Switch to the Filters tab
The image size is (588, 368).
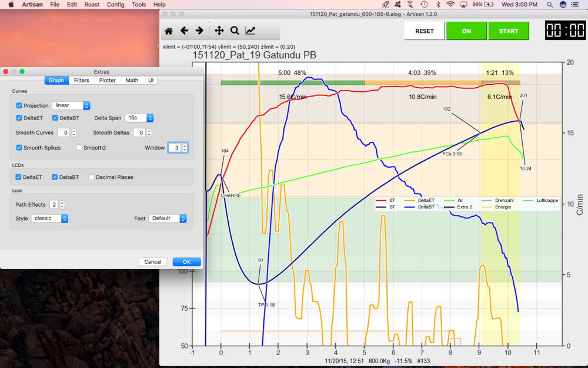point(81,80)
